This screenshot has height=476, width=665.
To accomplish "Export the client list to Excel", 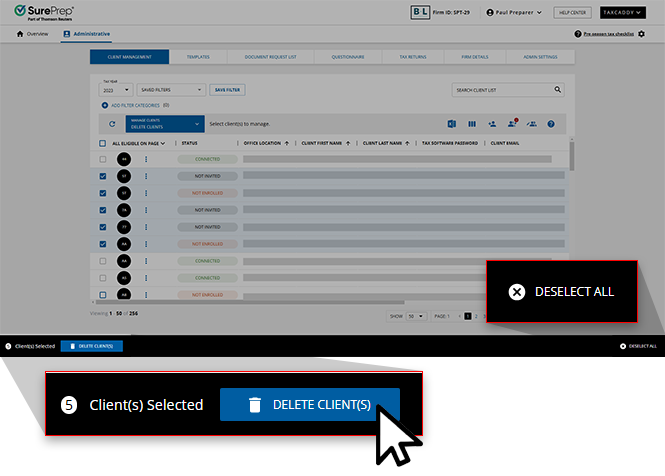I will pyautogui.click(x=452, y=124).
